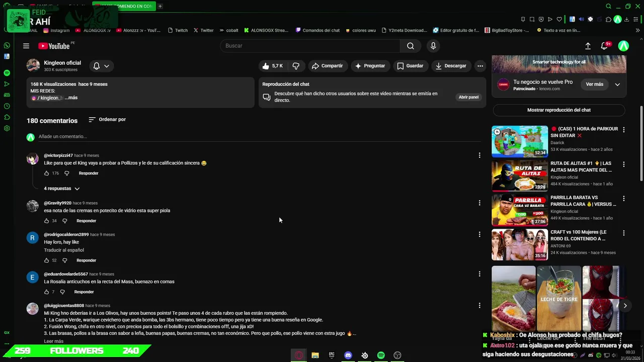
Task: Click the Guardar save button
Action: (410, 66)
